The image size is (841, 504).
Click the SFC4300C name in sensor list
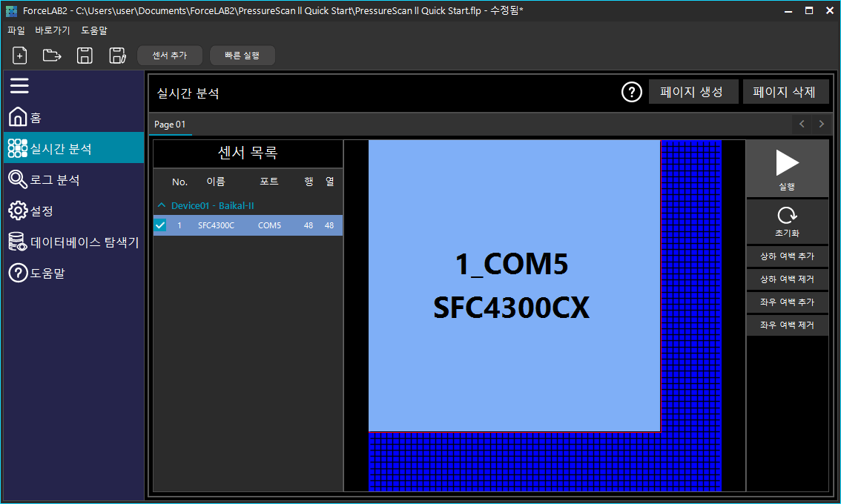216,225
